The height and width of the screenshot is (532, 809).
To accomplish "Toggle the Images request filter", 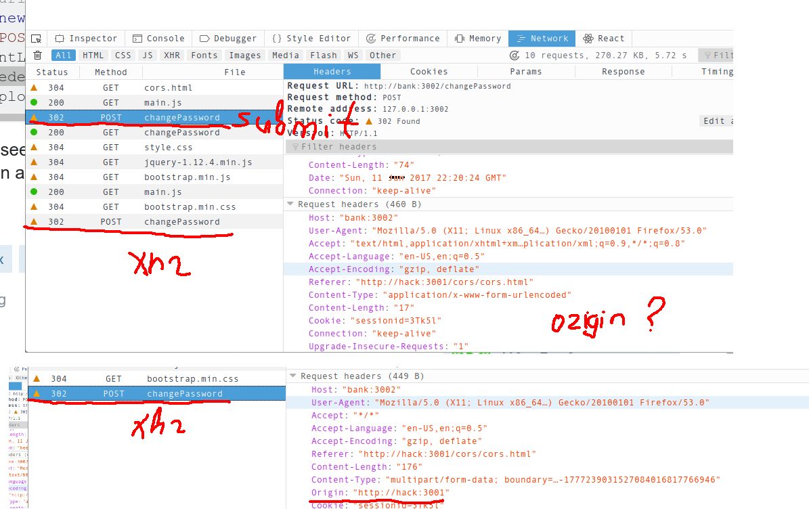I will click(245, 56).
